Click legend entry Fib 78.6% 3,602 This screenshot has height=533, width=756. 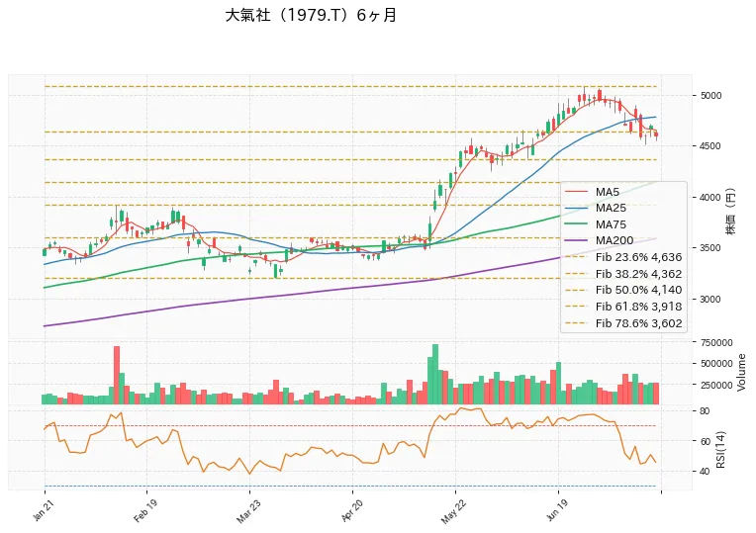pos(623,323)
